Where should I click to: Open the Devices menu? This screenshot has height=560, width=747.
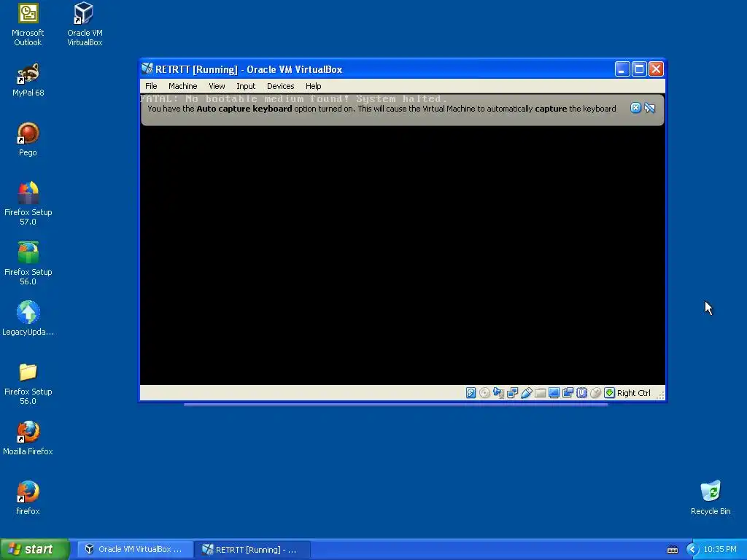[281, 86]
